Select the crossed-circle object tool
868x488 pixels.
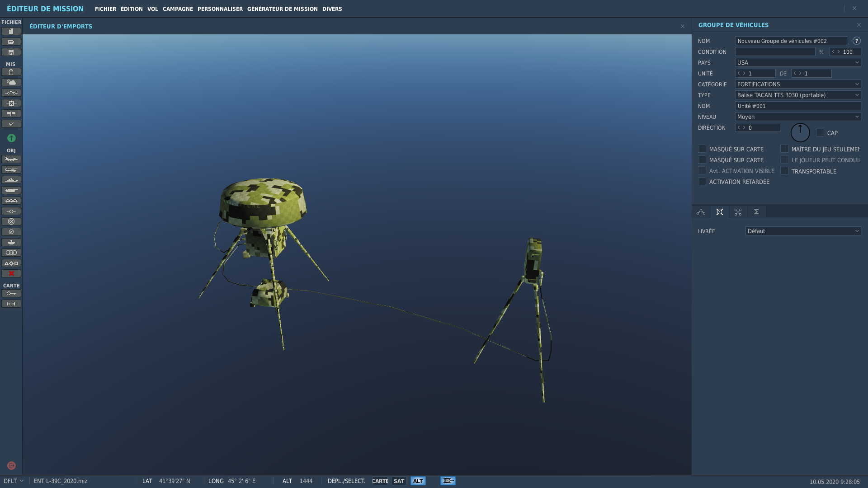pyautogui.click(x=11, y=232)
